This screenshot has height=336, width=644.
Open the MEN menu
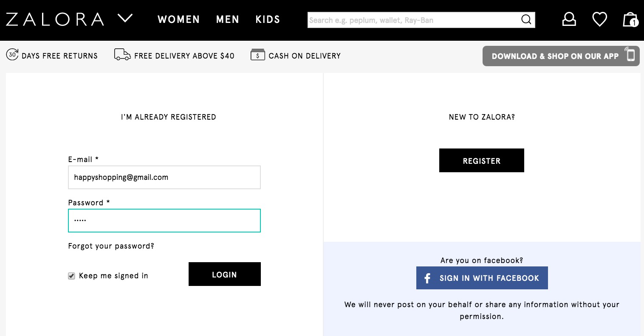click(x=228, y=20)
